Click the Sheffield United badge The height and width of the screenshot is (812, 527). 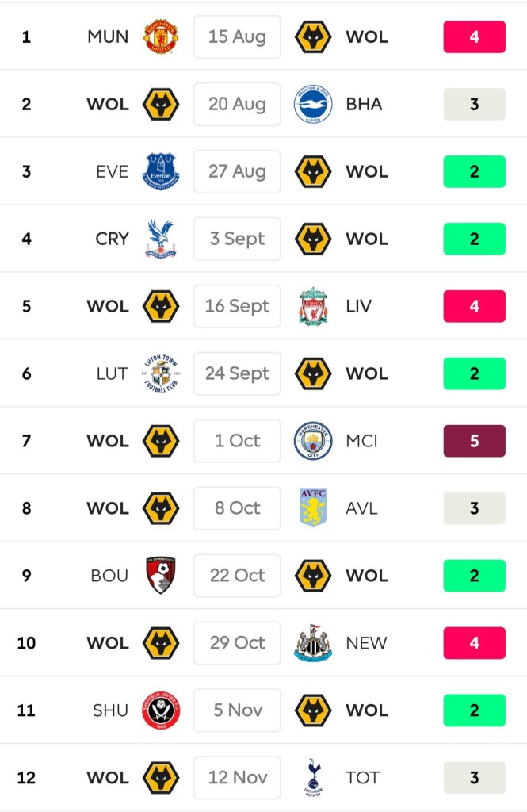pos(160,710)
